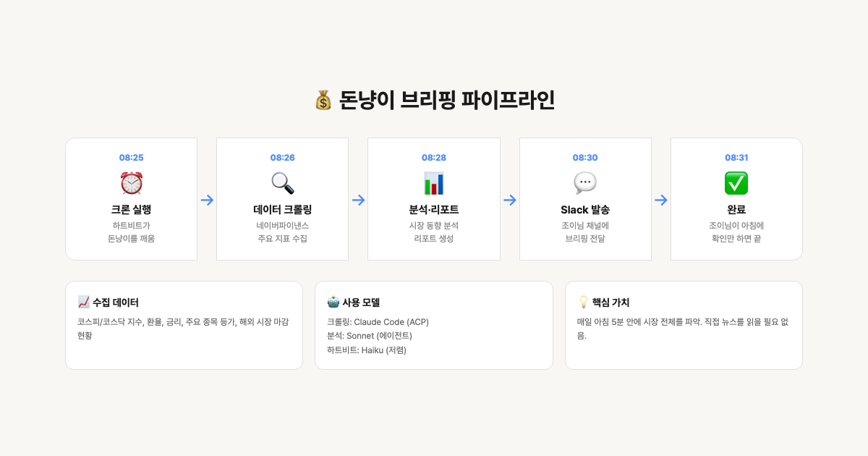This screenshot has height=456, width=868.
Task: Click the 08:30 timestamp above Slack 발송
Action: (x=584, y=158)
